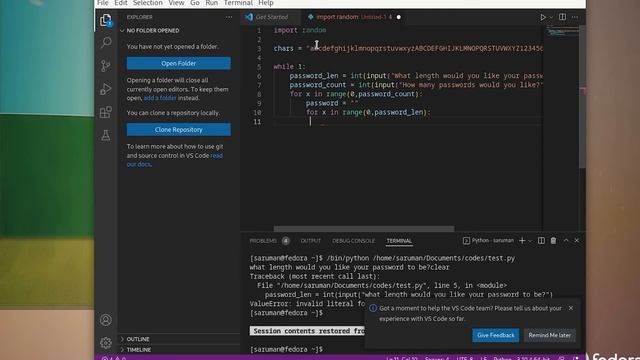Split the terminal pane
The image size is (640, 360).
click(x=541, y=240)
